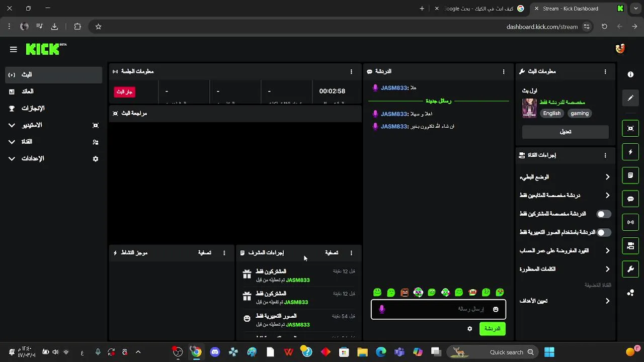Image resolution: width=644 pixels, height=362 pixels.
Task: Select العائد item in left navigation
Action: (53, 92)
